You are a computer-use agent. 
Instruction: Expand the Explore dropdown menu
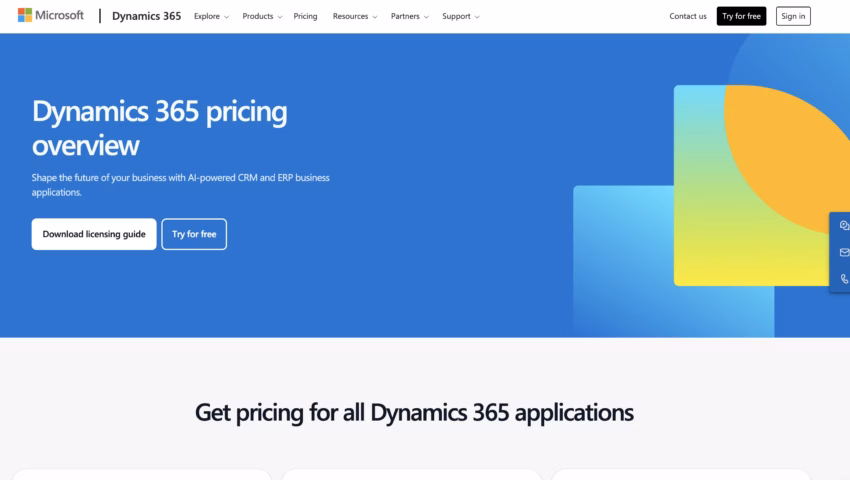[211, 16]
